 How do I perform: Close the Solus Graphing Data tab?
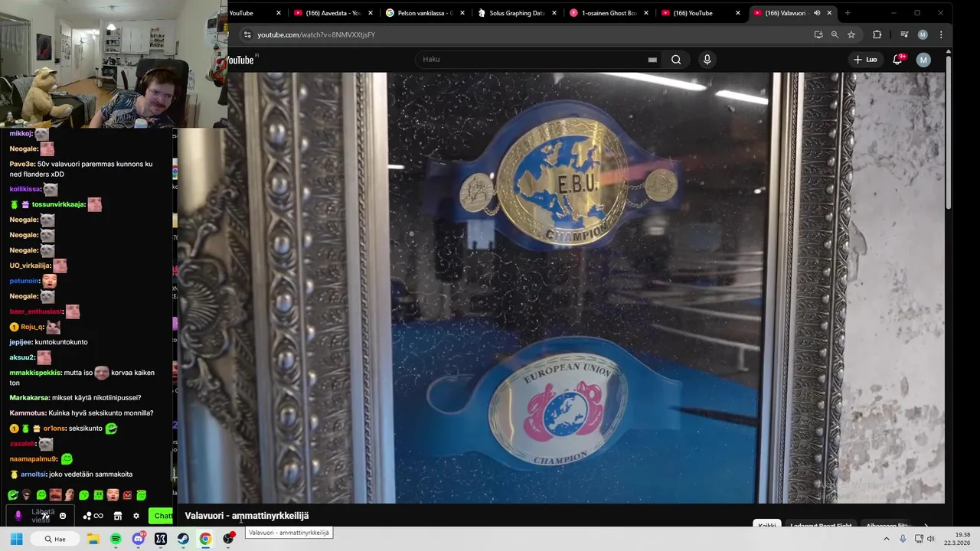tap(554, 13)
